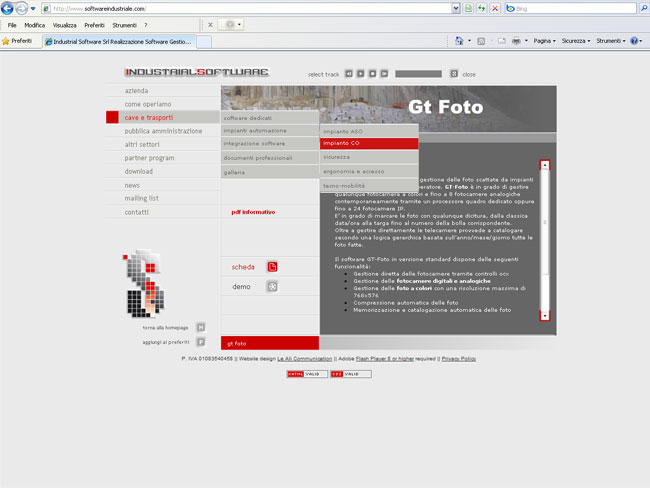Choose highlighted impianto CO entry

(369, 143)
